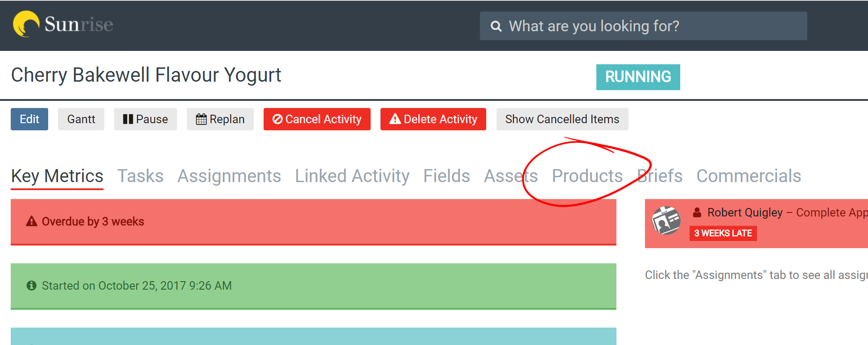Open the Gantt view button

pyautogui.click(x=81, y=119)
